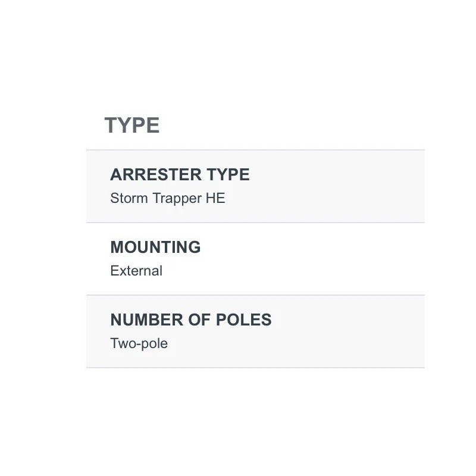Click the divider line beneath the TYPE heading
The height and width of the screenshot is (476, 476).
(256, 150)
